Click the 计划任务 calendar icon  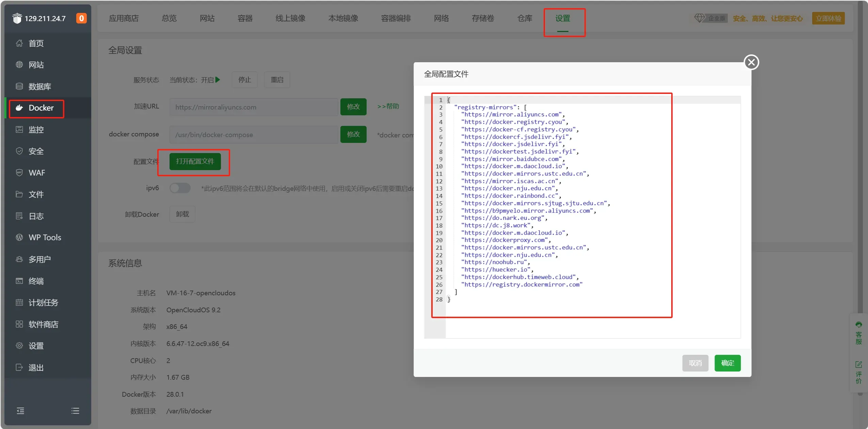[19, 302]
